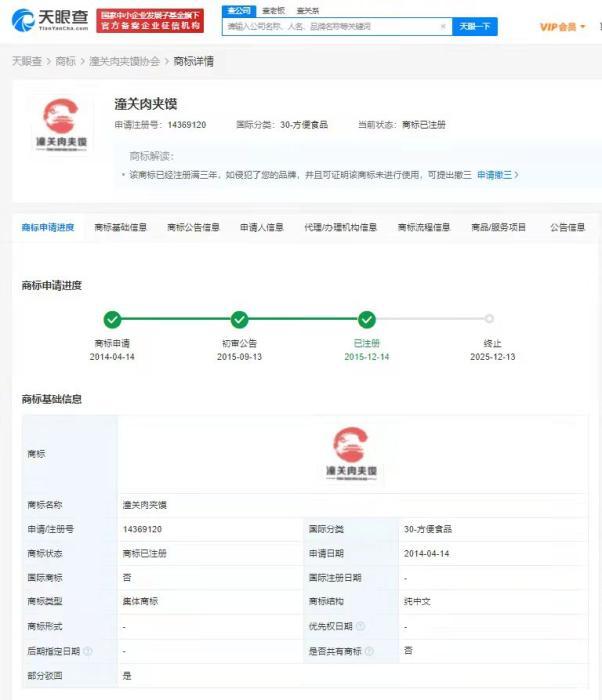Click the 天眼一下 search button
Screen dimensions: 602x700
[474, 27]
